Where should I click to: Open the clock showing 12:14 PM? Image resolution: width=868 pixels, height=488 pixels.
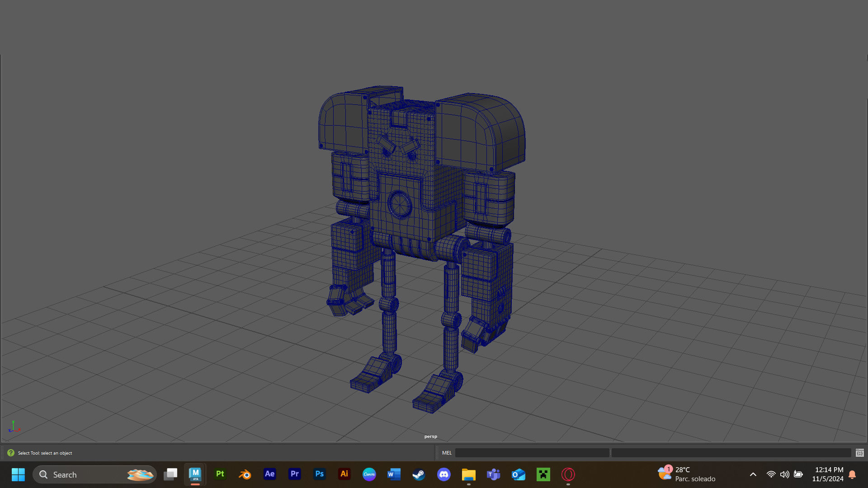[828, 474]
